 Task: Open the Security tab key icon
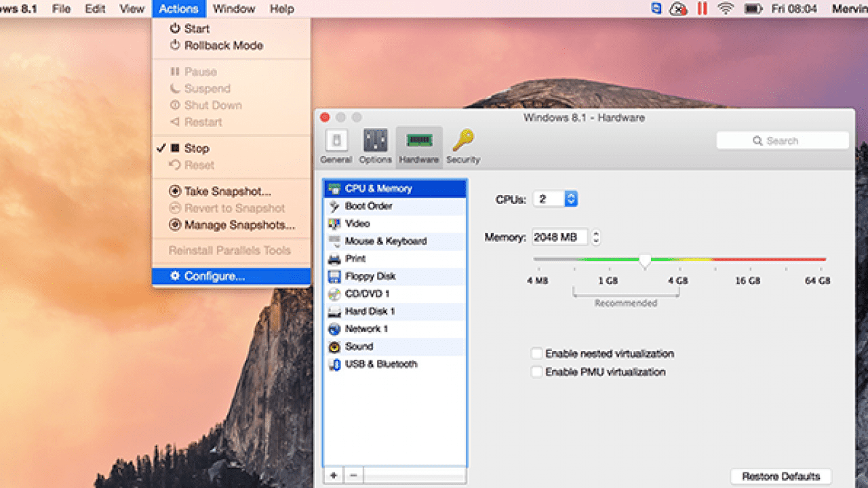463,140
